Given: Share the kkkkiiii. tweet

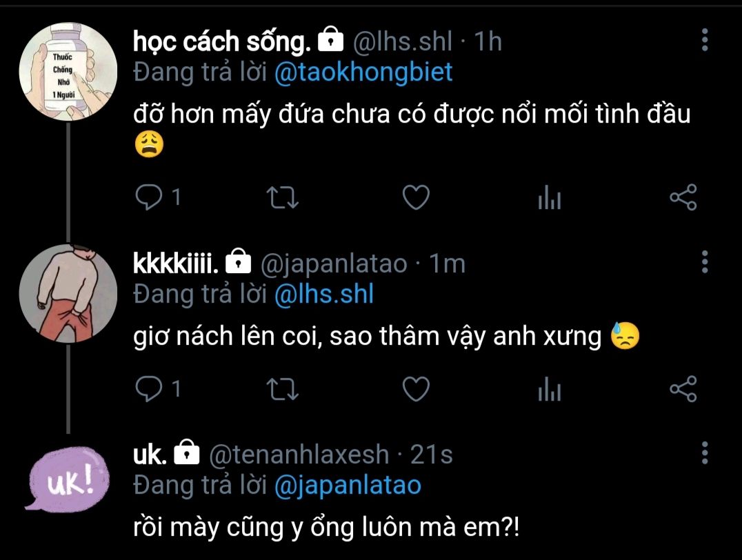Looking at the screenshot, I should [683, 390].
